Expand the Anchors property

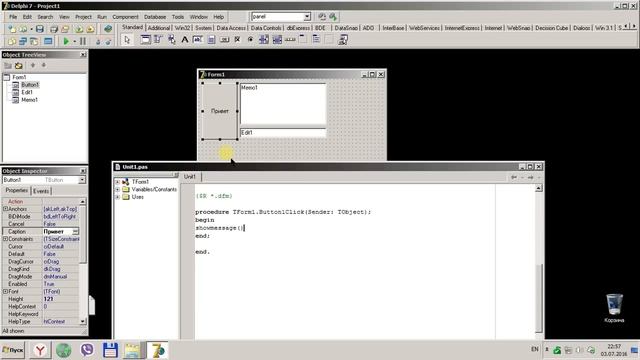[5, 209]
